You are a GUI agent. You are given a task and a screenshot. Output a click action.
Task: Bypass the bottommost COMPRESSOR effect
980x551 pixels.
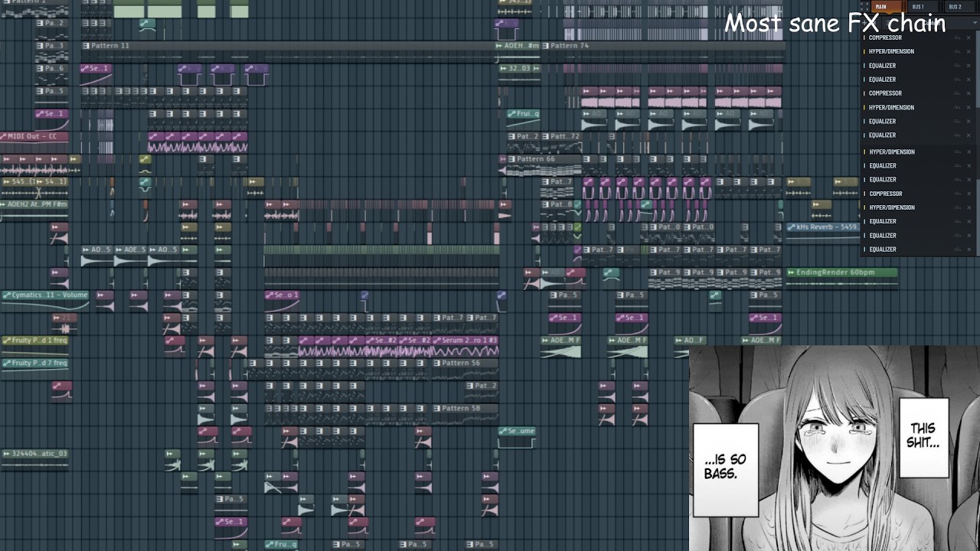click(957, 194)
